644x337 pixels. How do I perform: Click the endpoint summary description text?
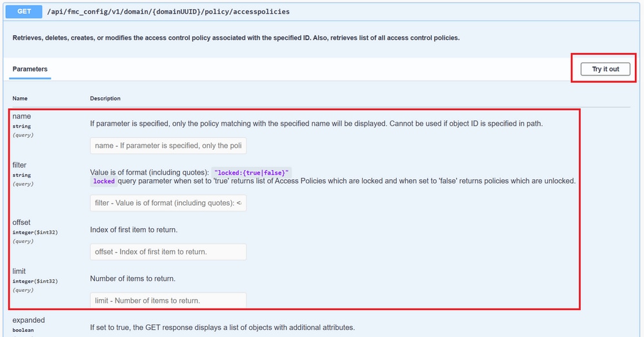pyautogui.click(x=236, y=38)
